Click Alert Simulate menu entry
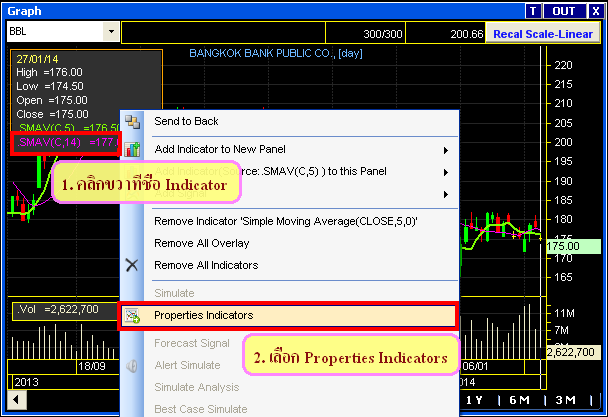 click(x=187, y=365)
